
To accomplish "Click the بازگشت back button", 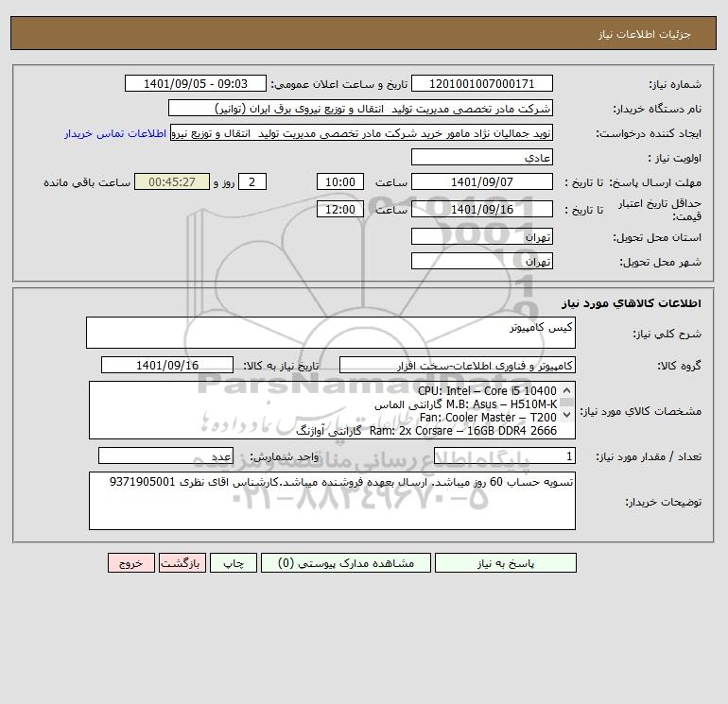I will tap(182, 563).
